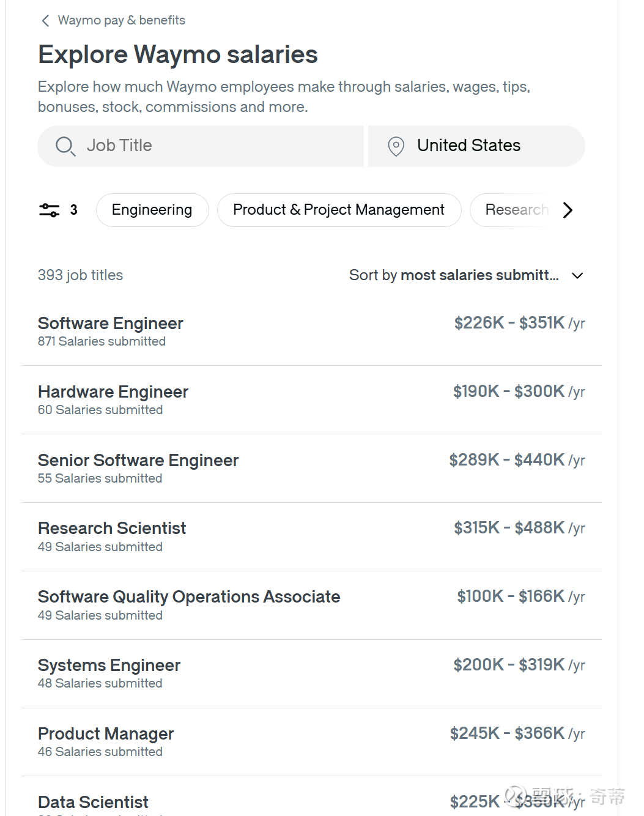View Senior Software Engineer salaries
The width and height of the screenshot is (644, 816).
[138, 461]
